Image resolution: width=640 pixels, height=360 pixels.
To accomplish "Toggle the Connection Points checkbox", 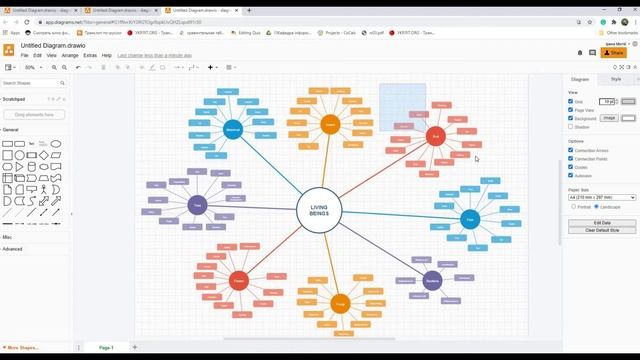I will point(571,158).
